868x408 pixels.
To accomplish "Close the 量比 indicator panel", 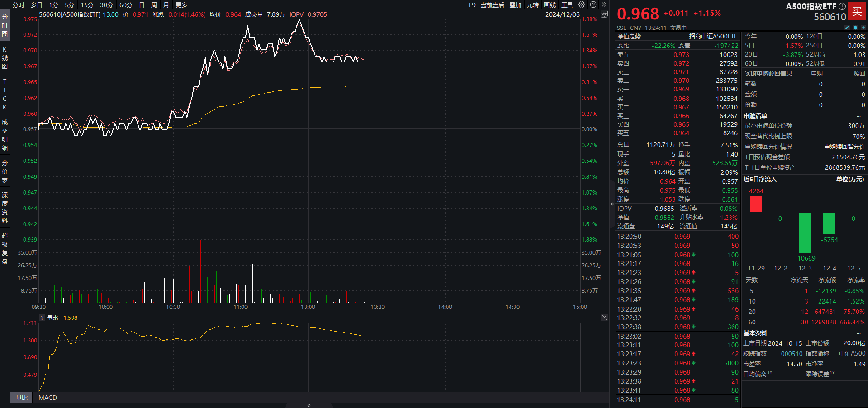I will pyautogui.click(x=604, y=318).
